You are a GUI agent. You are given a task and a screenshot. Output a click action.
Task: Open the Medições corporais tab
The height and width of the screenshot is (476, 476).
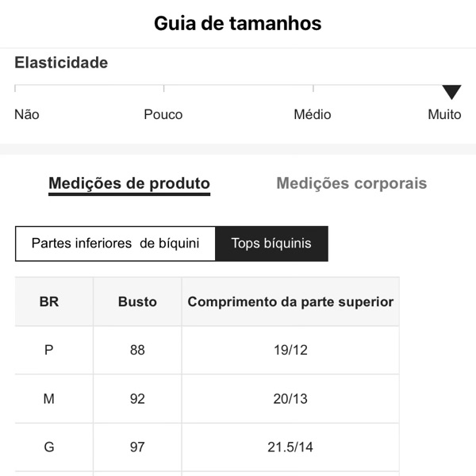pyautogui.click(x=351, y=184)
